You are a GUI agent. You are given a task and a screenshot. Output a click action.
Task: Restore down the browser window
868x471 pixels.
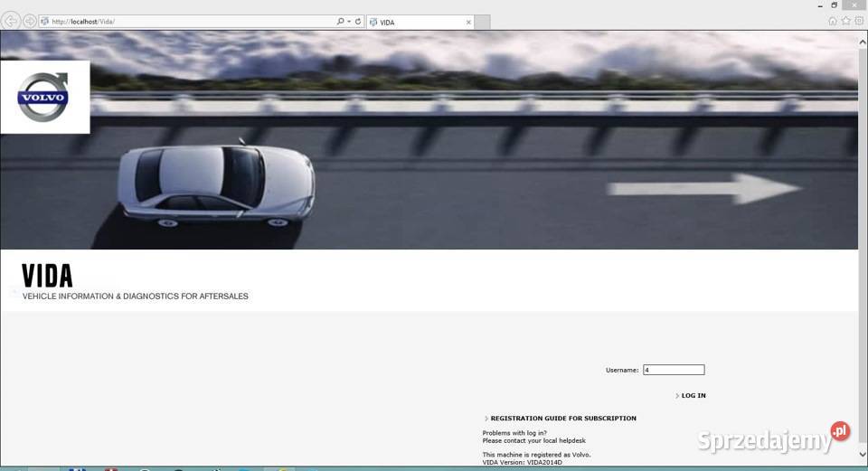(834, 5)
